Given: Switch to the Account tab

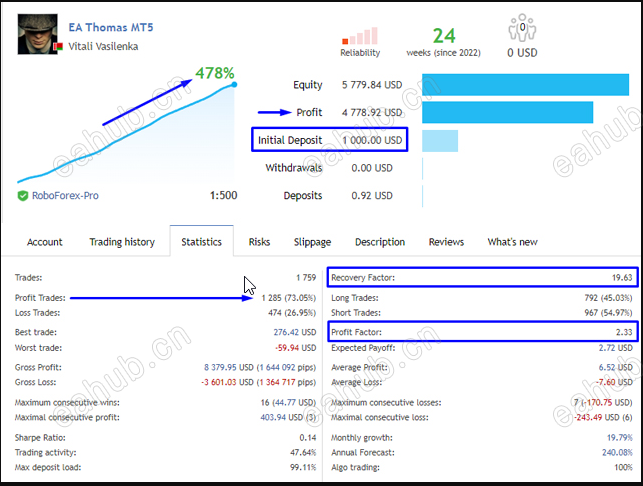Looking at the screenshot, I should click(x=45, y=242).
